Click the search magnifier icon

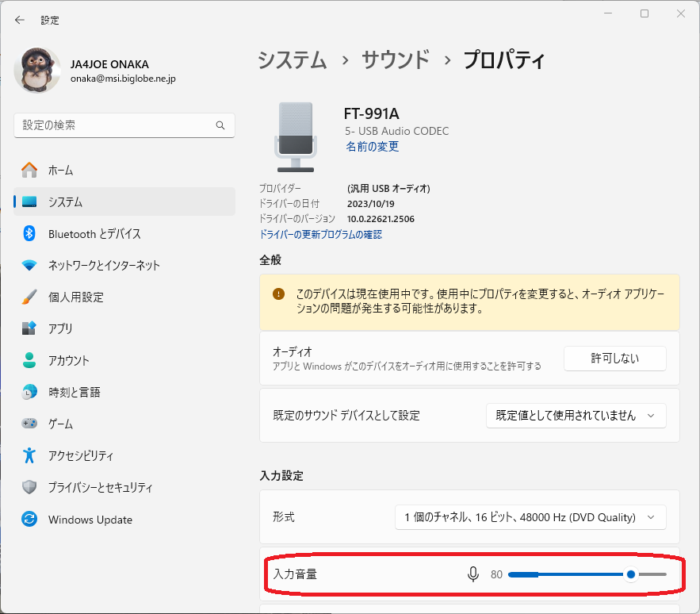tap(220, 125)
